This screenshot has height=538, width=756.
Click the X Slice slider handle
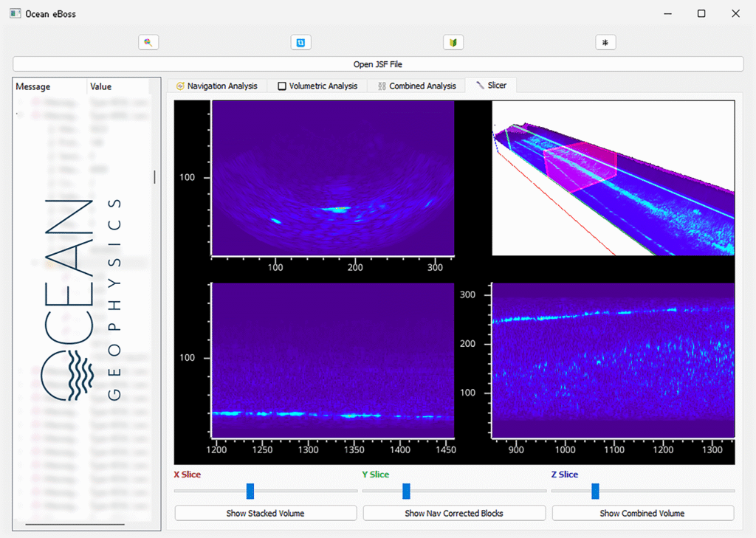250,491
